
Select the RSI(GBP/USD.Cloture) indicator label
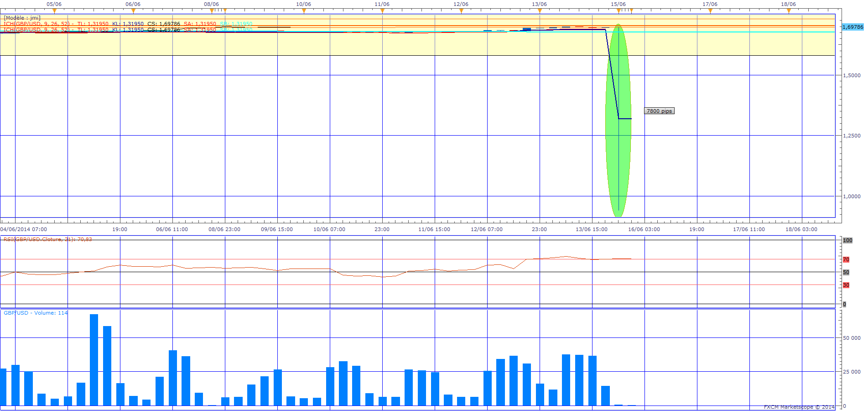(x=47, y=239)
